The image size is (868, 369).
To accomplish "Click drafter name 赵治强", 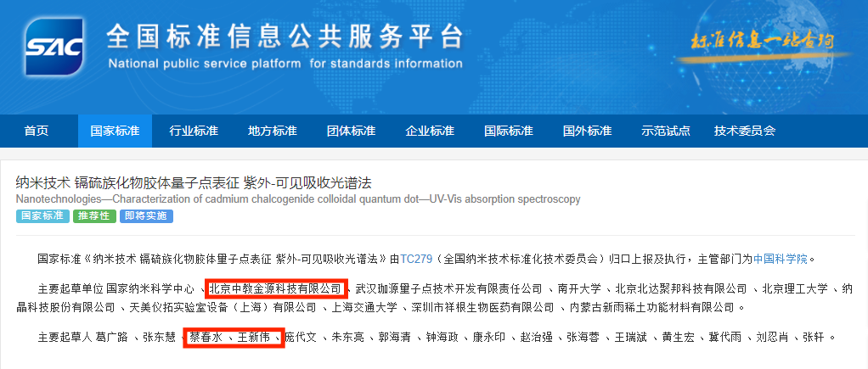I will [536, 337].
